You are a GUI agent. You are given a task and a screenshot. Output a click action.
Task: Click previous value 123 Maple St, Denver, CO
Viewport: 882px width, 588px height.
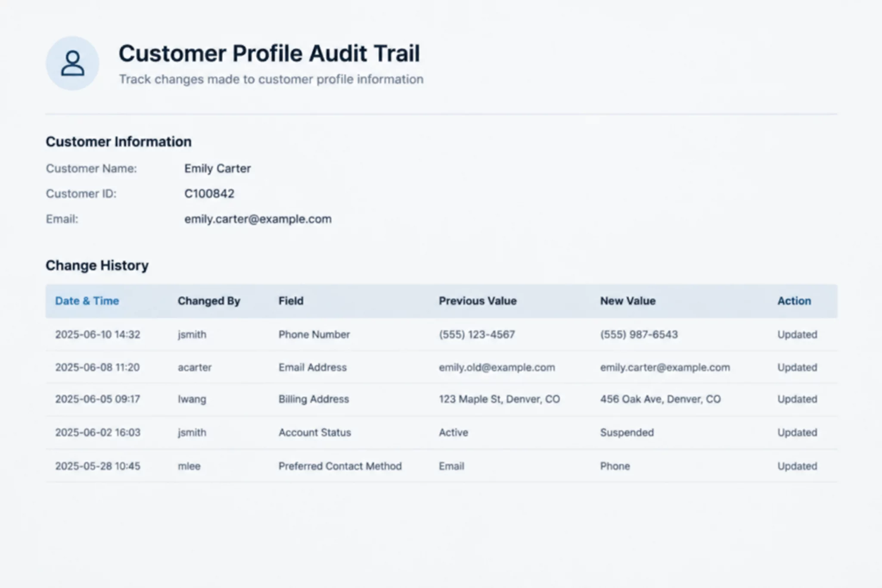coord(500,399)
